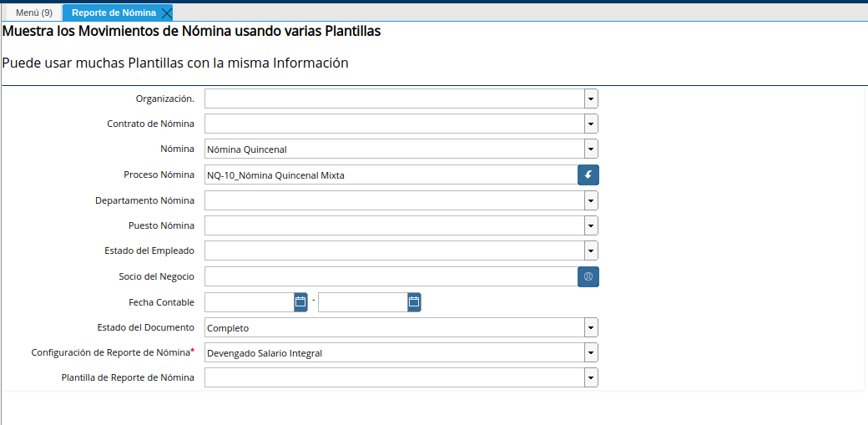Image resolution: width=868 pixels, height=425 pixels.
Task: Click the Completo document status field
Action: coord(395,327)
